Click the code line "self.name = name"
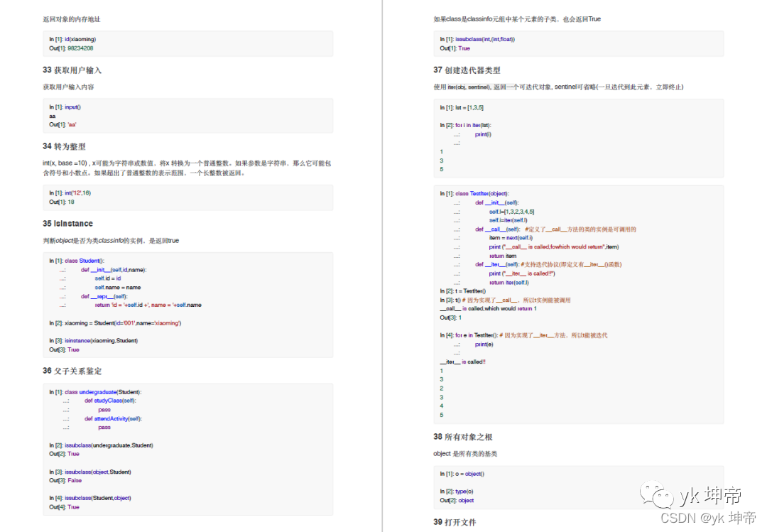This screenshot has height=532, width=767. pos(118,287)
